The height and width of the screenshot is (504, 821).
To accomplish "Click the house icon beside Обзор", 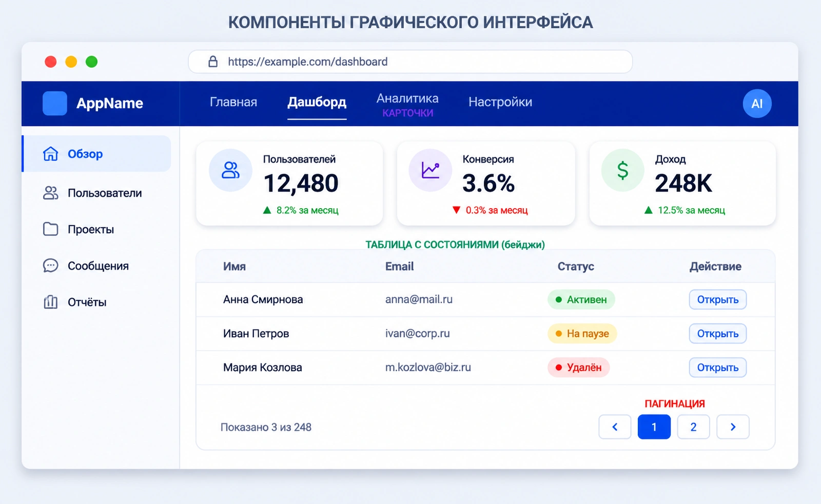I will coord(50,154).
